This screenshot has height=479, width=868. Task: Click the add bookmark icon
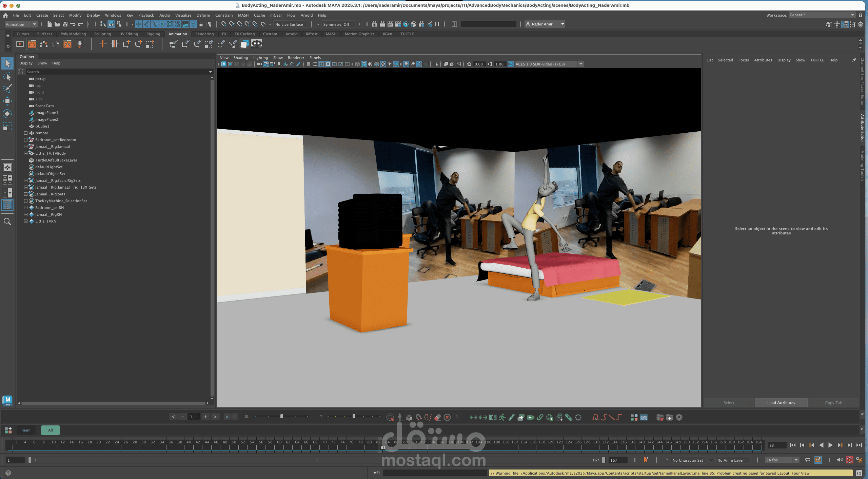[x=646, y=460]
